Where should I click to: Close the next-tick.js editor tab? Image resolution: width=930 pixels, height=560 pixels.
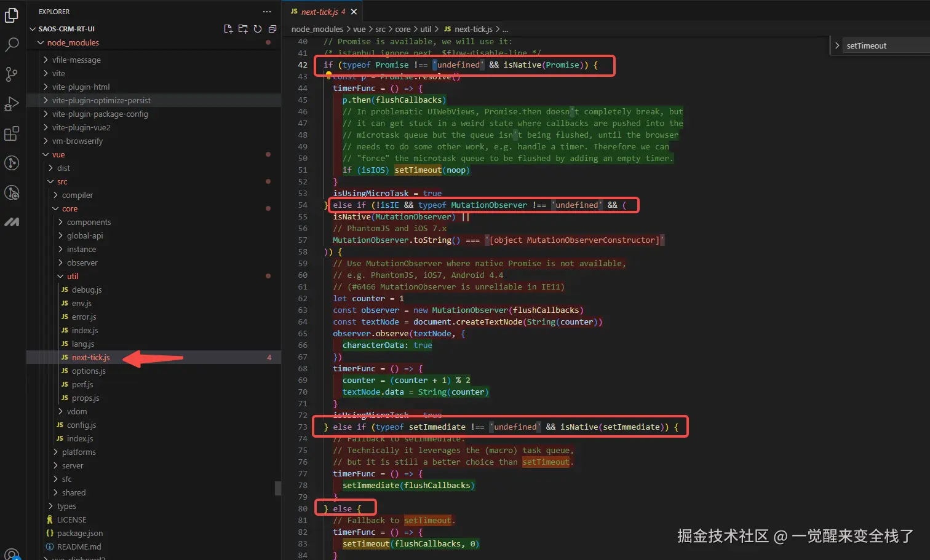click(x=354, y=12)
